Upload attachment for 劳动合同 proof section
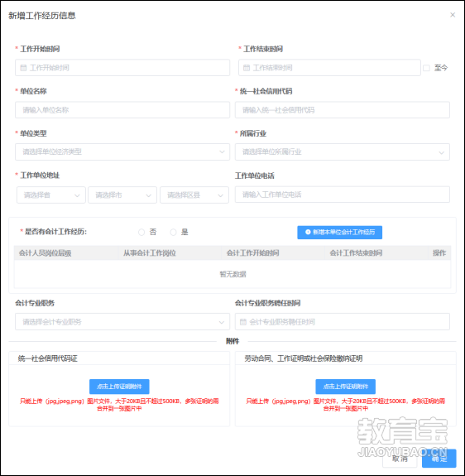 tap(346, 387)
